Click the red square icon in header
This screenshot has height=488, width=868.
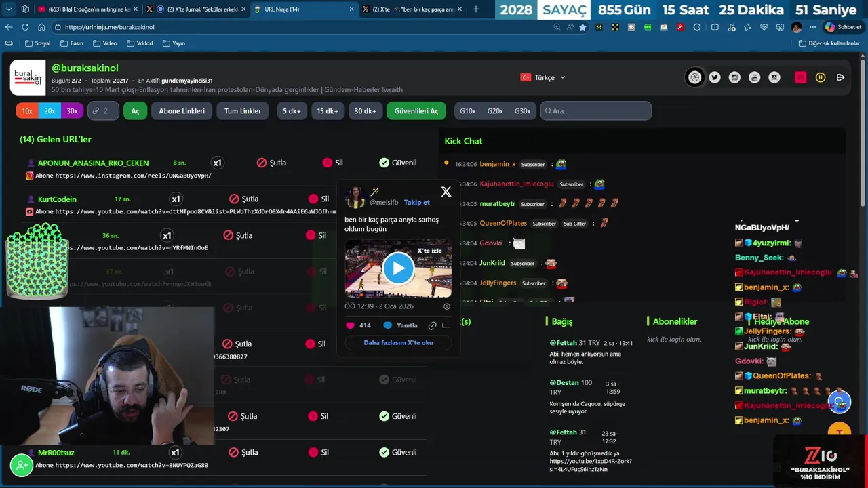[x=801, y=77]
